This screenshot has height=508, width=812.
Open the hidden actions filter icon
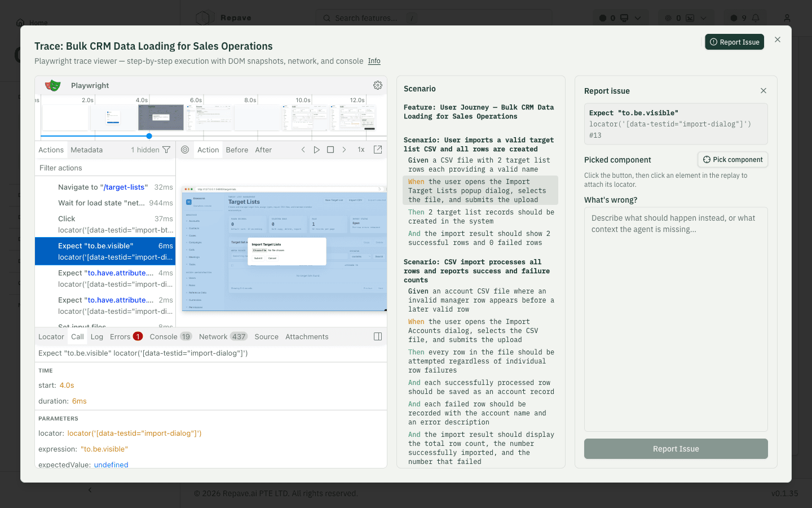[x=166, y=150]
